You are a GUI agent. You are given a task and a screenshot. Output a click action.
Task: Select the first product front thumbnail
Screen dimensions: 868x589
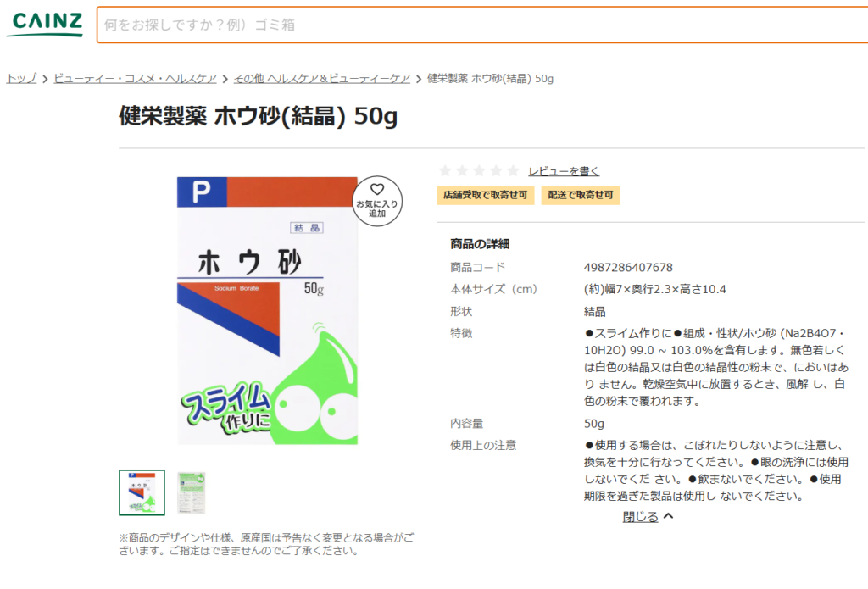(142, 492)
